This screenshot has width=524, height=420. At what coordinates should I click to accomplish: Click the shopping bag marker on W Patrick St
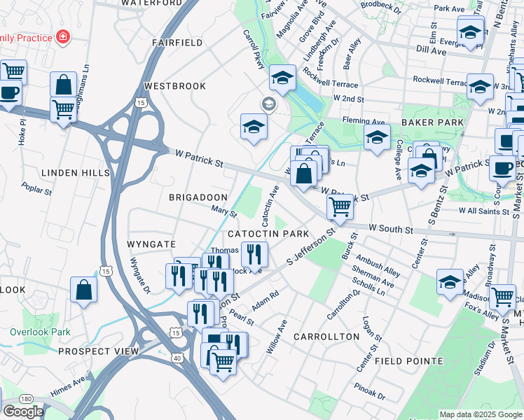tap(304, 176)
